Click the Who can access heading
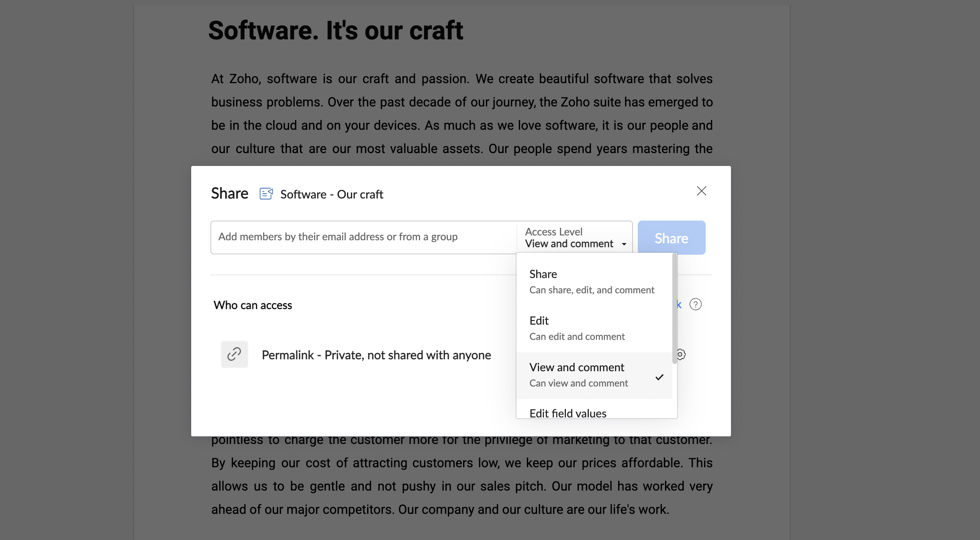Image resolution: width=980 pixels, height=540 pixels. coord(253,305)
